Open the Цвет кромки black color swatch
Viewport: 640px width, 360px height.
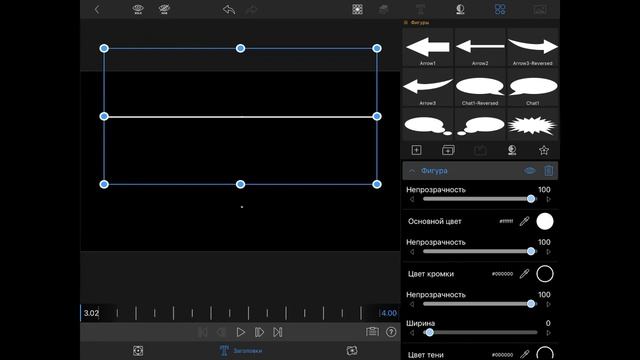tap(545, 273)
